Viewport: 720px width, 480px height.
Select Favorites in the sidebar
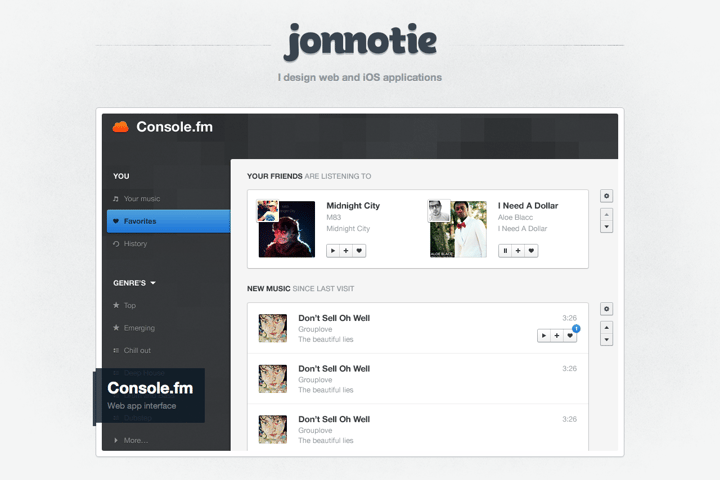tap(168, 221)
